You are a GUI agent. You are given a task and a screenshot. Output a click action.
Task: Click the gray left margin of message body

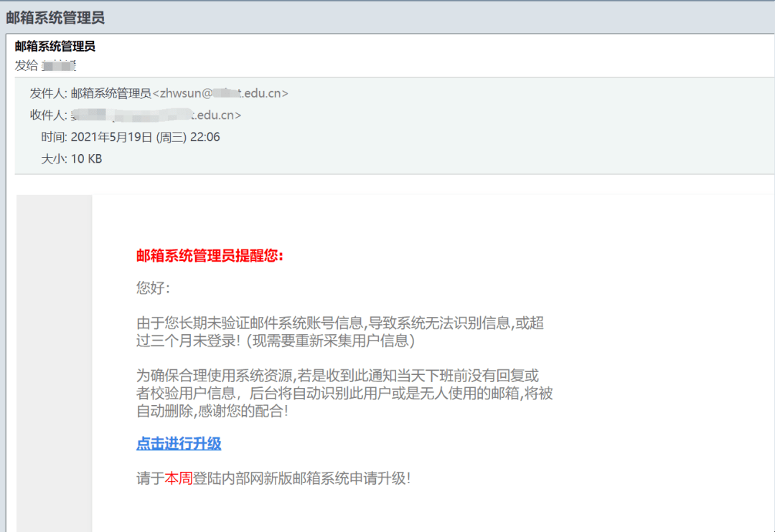click(x=54, y=358)
